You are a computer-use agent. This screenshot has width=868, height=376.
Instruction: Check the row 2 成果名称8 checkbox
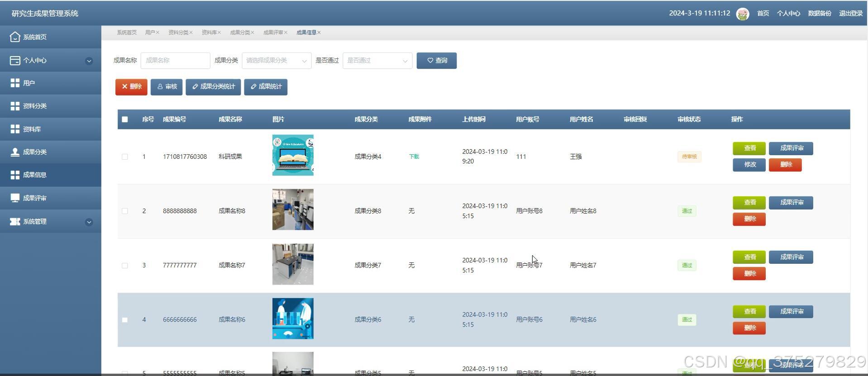pyautogui.click(x=125, y=211)
